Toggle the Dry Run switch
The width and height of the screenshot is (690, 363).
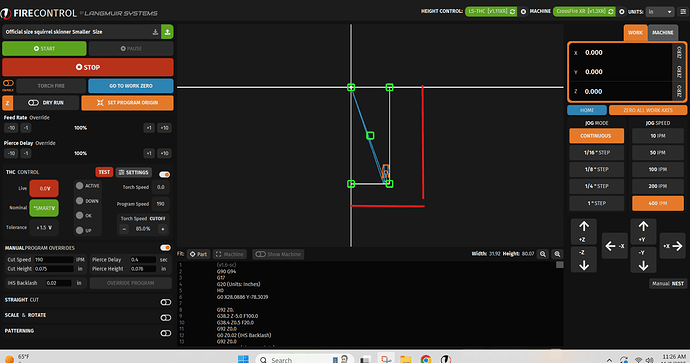click(33, 103)
